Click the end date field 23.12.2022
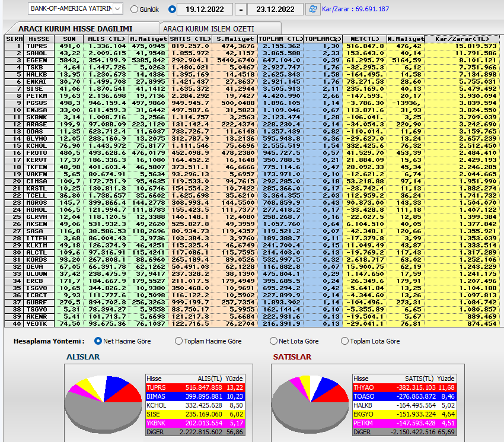This screenshot has height=442, width=504. tap(276, 9)
